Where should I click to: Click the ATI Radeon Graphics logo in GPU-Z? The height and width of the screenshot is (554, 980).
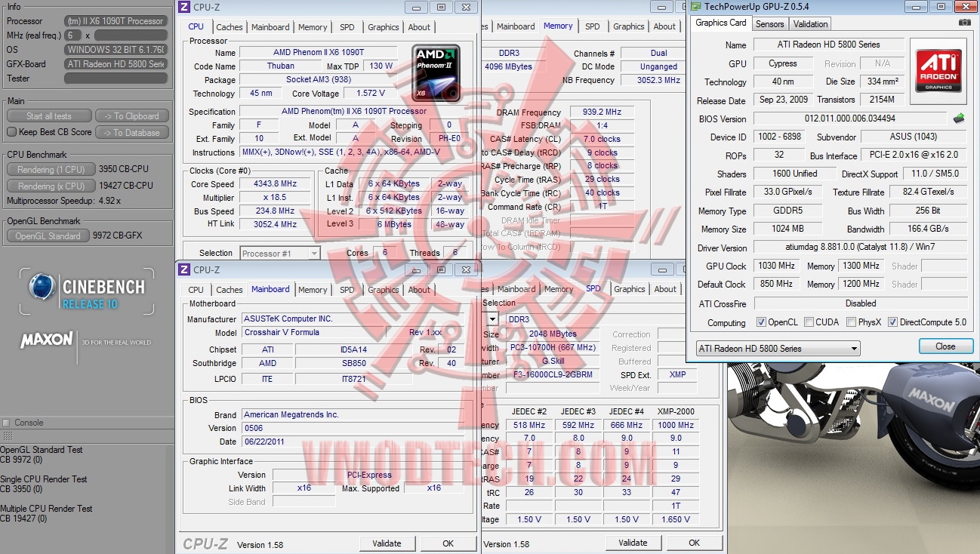coord(938,72)
